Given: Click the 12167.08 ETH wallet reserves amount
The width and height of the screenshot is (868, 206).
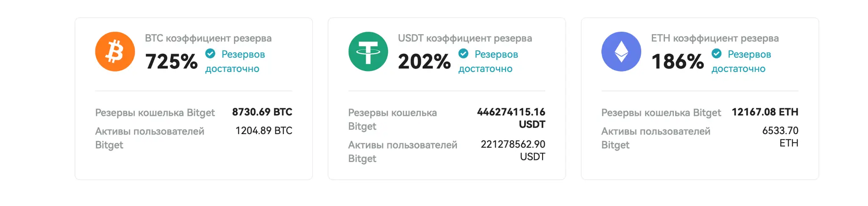Looking at the screenshot, I should click(765, 112).
